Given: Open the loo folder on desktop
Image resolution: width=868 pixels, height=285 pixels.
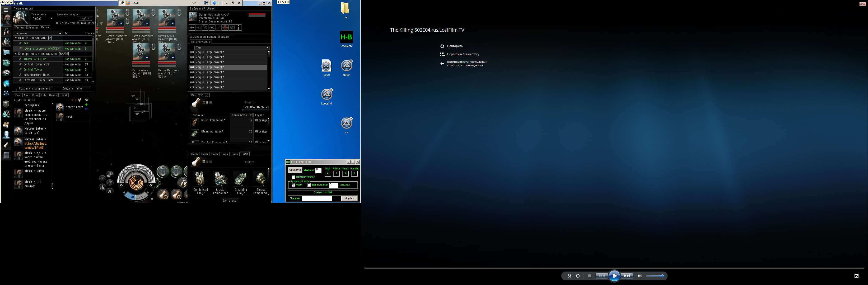Looking at the screenshot, I should (x=346, y=8).
